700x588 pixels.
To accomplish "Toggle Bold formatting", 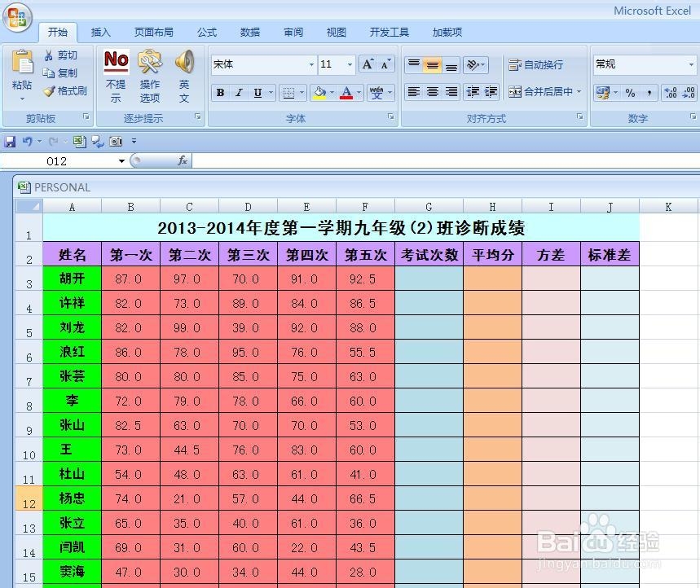I will (x=219, y=93).
